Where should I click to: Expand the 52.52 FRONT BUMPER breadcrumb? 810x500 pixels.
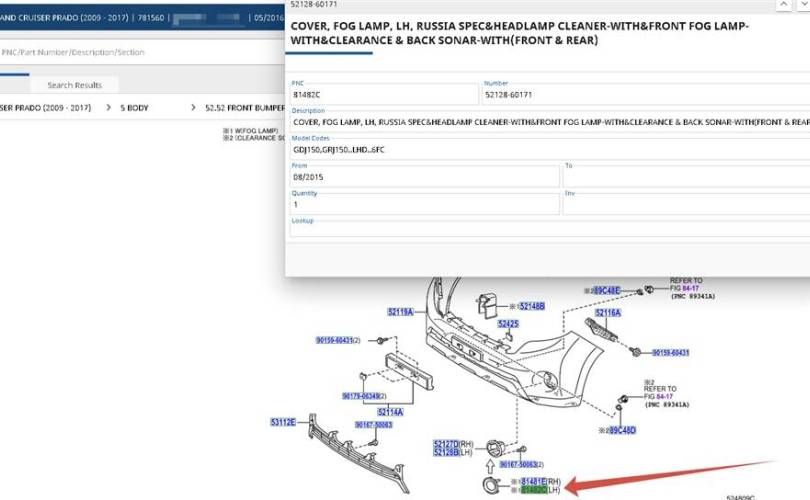244,107
